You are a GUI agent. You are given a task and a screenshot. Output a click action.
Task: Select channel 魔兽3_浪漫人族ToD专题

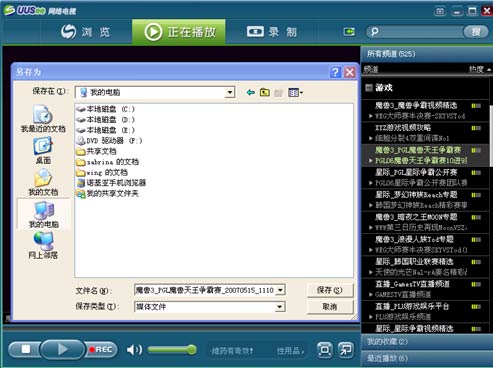(x=414, y=239)
